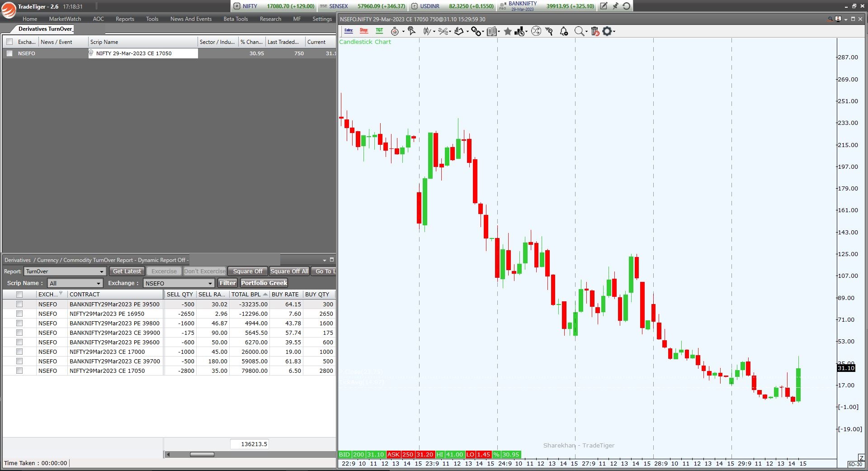Image resolution: width=868 pixels, height=471 pixels.
Task: Click the star favorite icon
Action: coord(508,31)
